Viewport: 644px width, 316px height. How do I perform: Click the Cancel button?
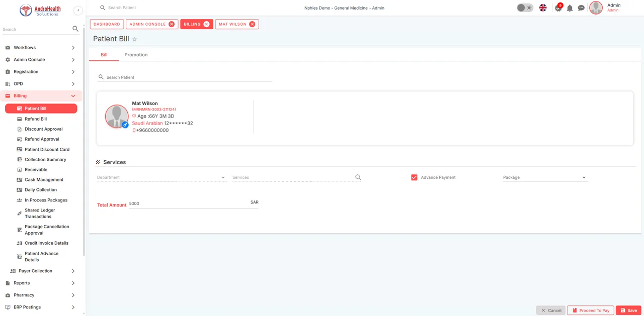(551, 310)
